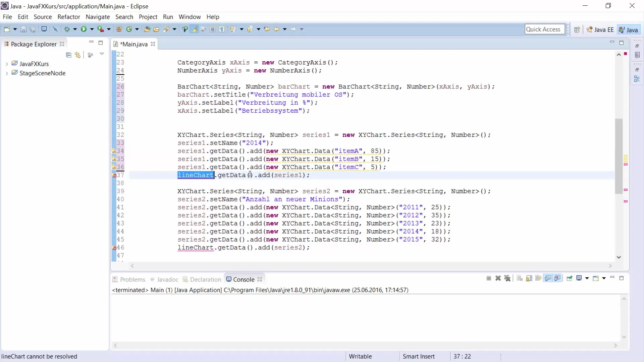
Task: Switch to the Java perspective
Action: tap(628, 29)
